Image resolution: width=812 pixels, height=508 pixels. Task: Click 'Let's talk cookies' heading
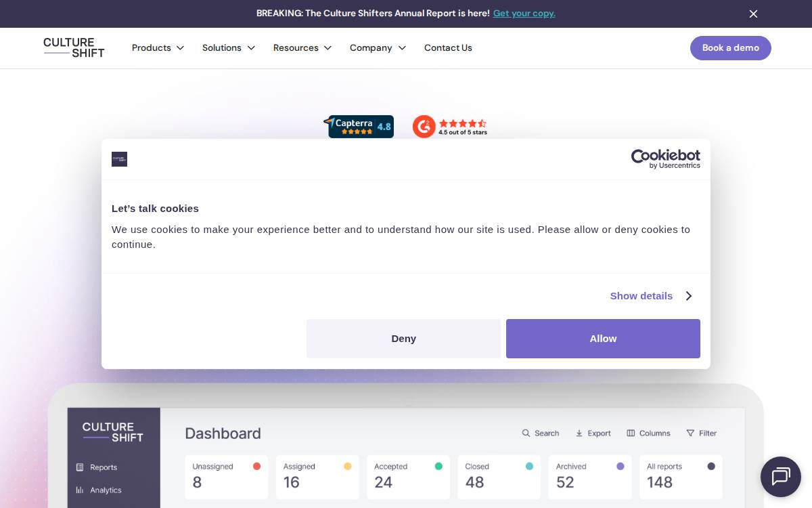[x=155, y=209]
